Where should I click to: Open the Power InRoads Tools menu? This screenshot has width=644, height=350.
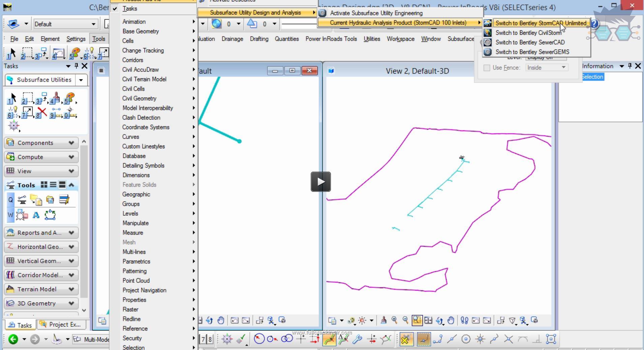(331, 39)
